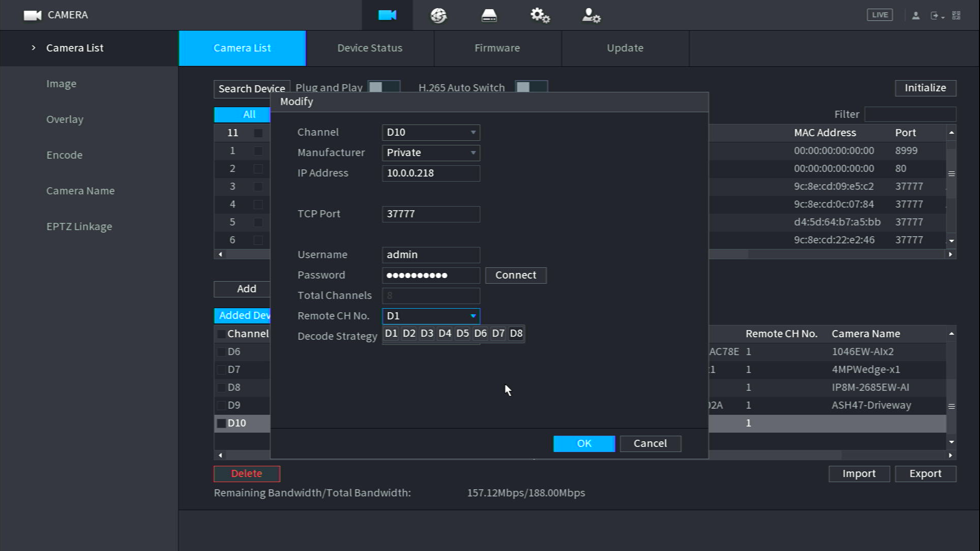Click scroll-down arrow of search results list

click(951, 241)
